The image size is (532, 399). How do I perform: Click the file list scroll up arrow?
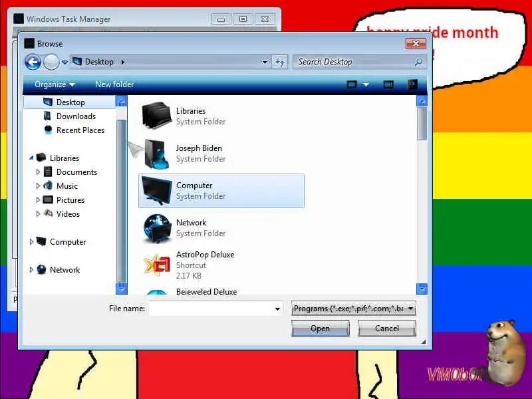422,101
